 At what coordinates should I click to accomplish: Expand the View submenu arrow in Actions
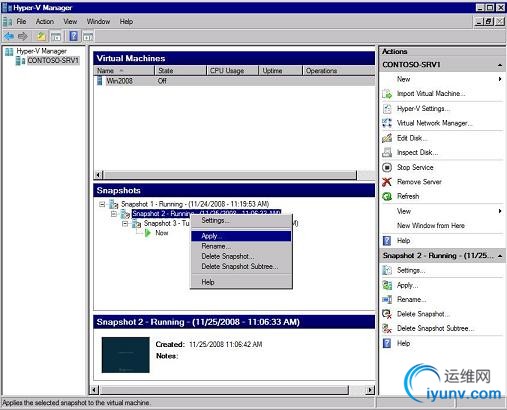click(x=500, y=211)
